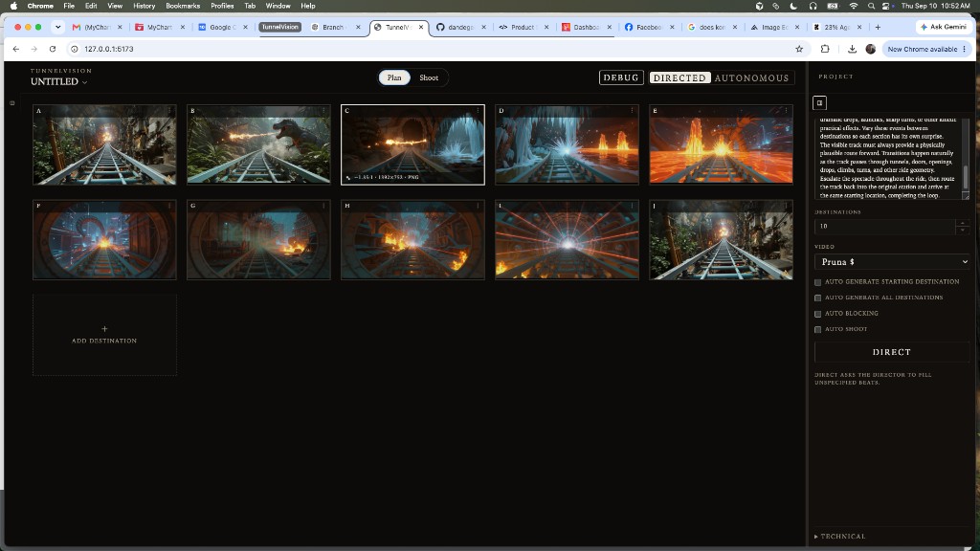Open Wi-Fi status in menu bar
This screenshot has width=980, height=551.
[853, 6]
